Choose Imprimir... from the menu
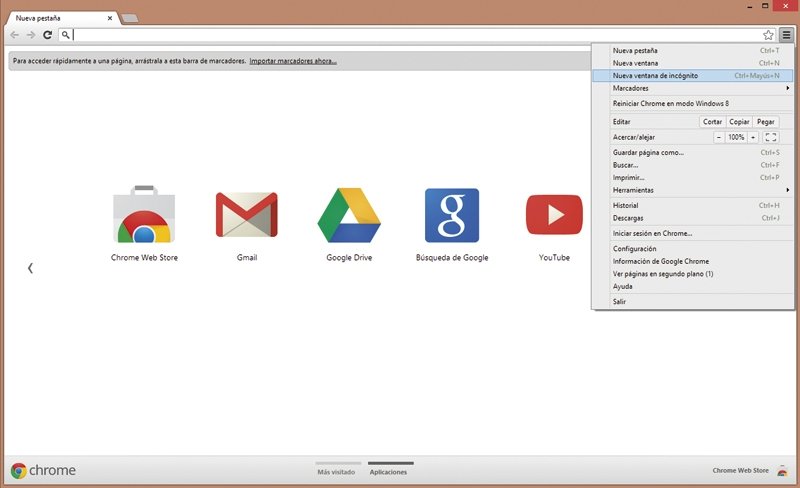This screenshot has width=800, height=488. click(692, 178)
